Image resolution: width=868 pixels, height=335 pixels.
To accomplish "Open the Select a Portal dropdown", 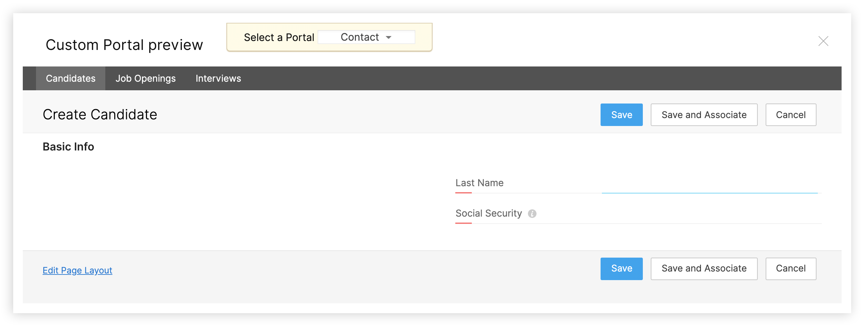I will 366,37.
